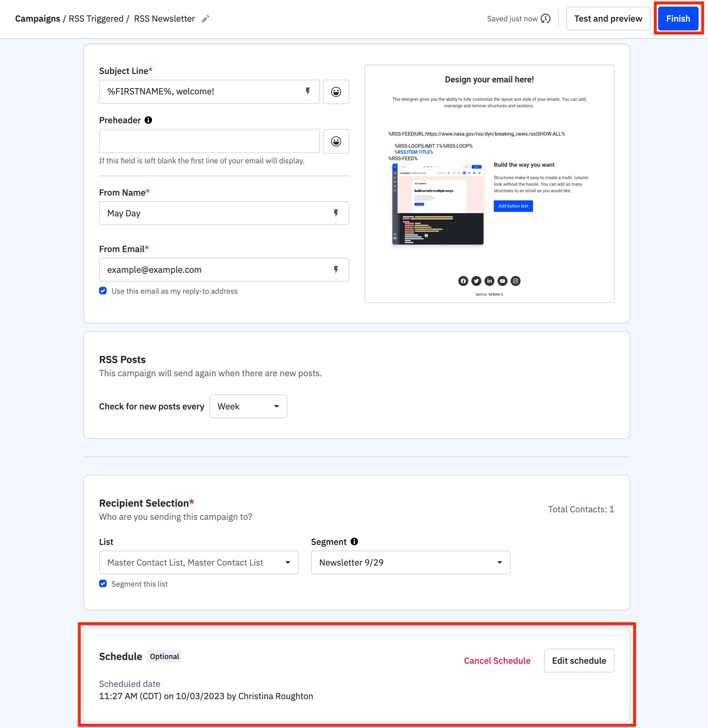Open personalization tag for From Name
This screenshot has width=708, height=728.
coord(336,213)
